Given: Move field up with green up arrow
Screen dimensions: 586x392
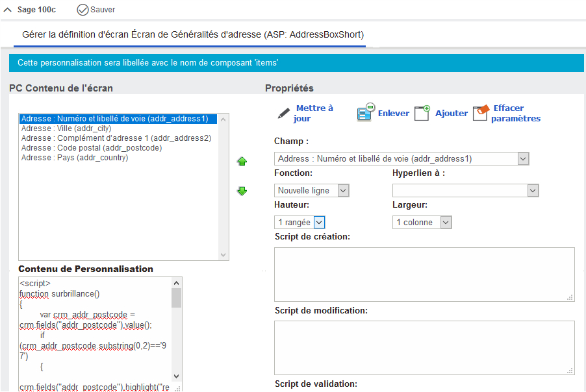Looking at the screenshot, I should pyautogui.click(x=242, y=162).
